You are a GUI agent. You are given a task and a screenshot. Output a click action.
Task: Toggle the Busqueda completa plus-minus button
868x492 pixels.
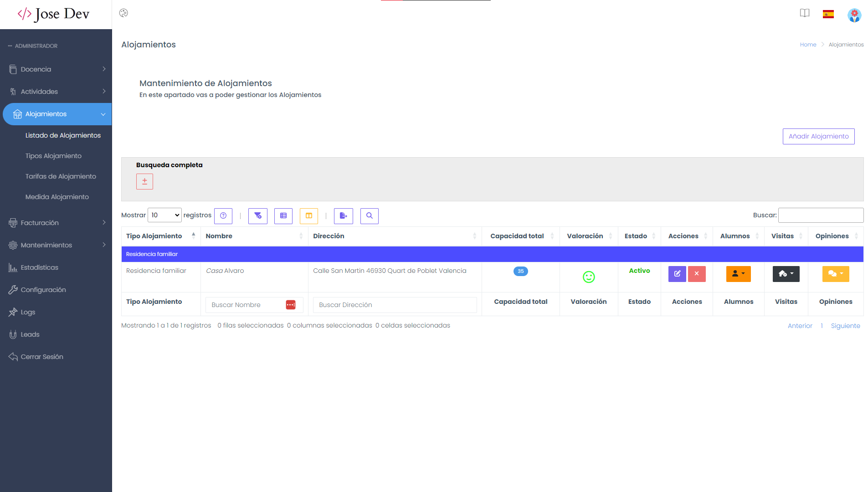click(144, 181)
